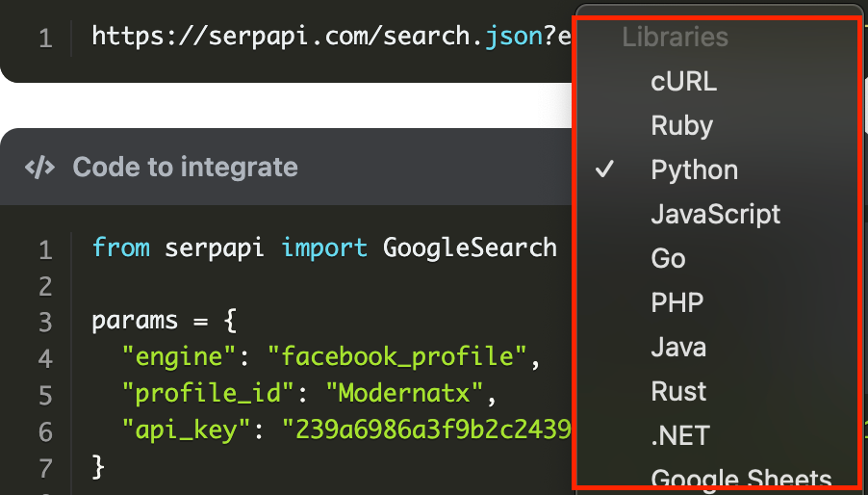Select cURL from the Libraries menu
Viewport: 868px width, 495px height.
(x=683, y=82)
